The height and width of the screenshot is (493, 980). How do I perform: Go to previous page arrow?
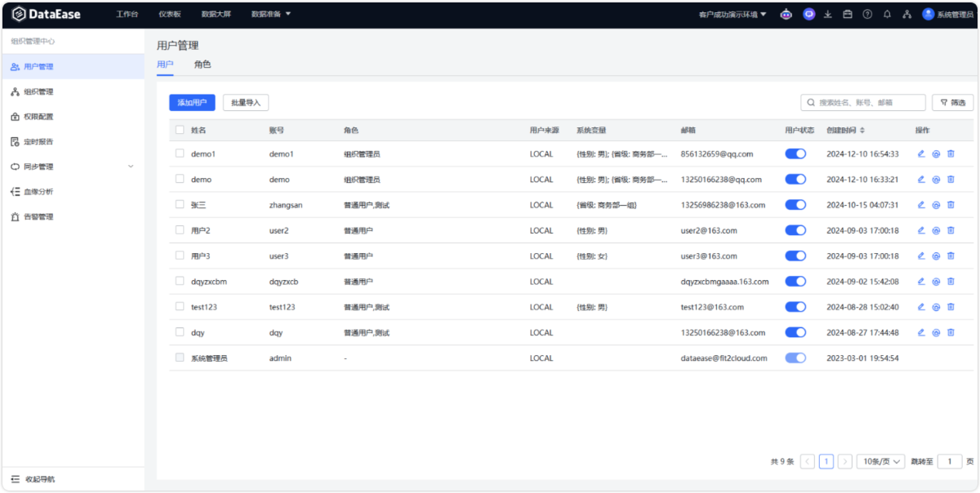tap(808, 461)
